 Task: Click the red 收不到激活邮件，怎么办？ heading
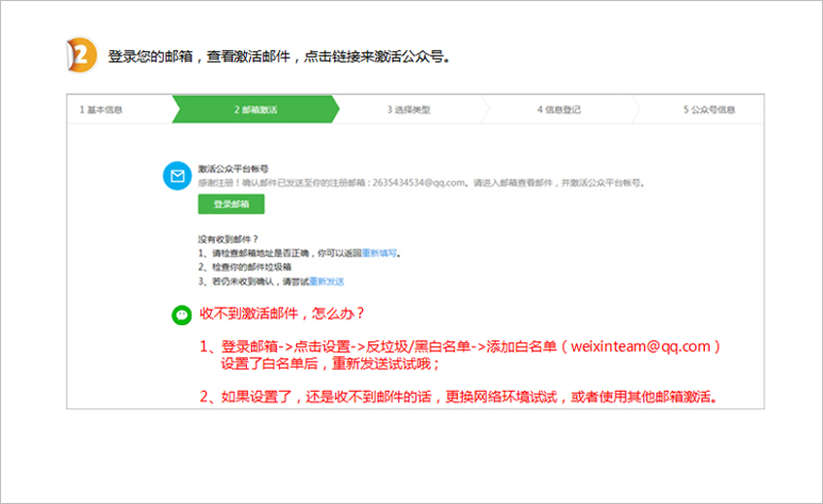[x=282, y=314]
